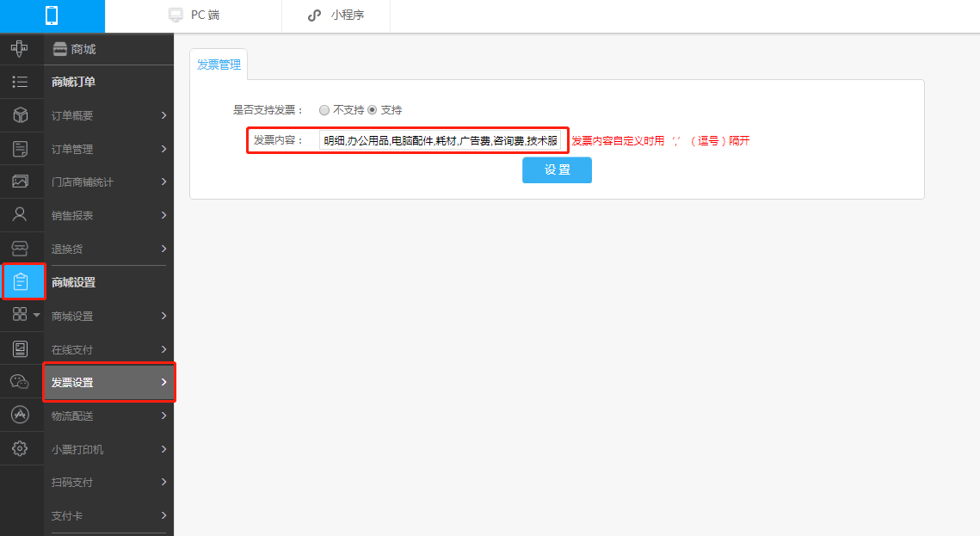Click the 物流配送 menu label
This screenshot has height=536, width=980.
(x=72, y=416)
